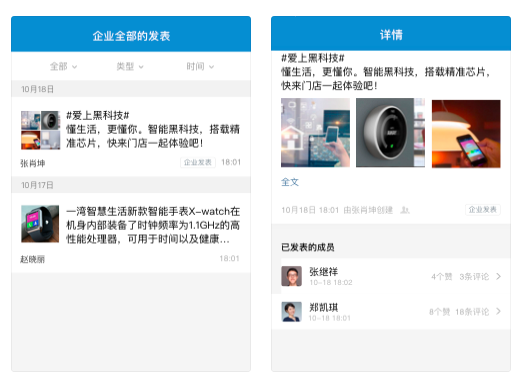
Task: Click the 企业发表 tag in detail panel
Action: [483, 210]
